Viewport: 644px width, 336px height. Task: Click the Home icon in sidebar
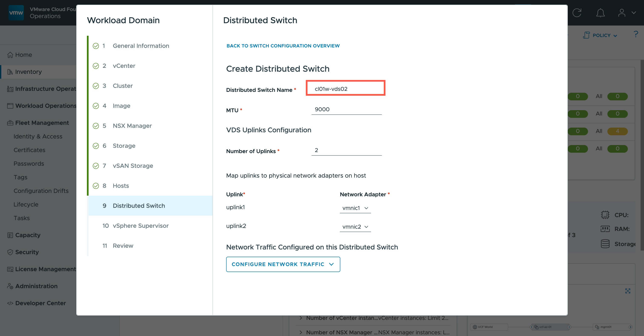coord(10,55)
